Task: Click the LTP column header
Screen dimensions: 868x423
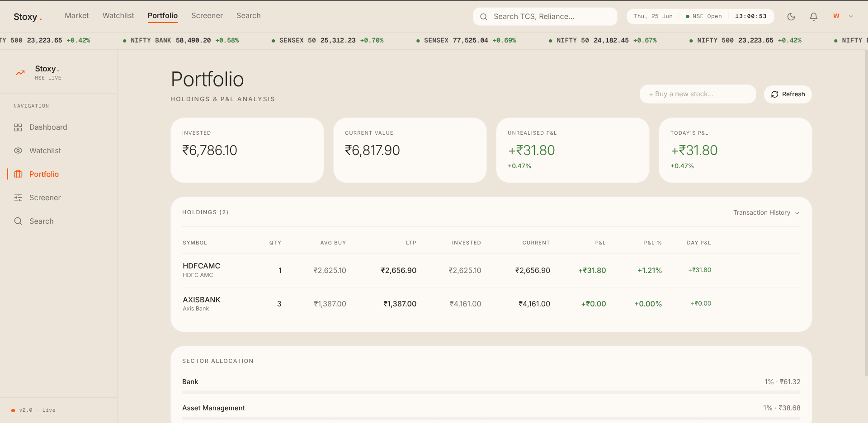Action: (411, 243)
